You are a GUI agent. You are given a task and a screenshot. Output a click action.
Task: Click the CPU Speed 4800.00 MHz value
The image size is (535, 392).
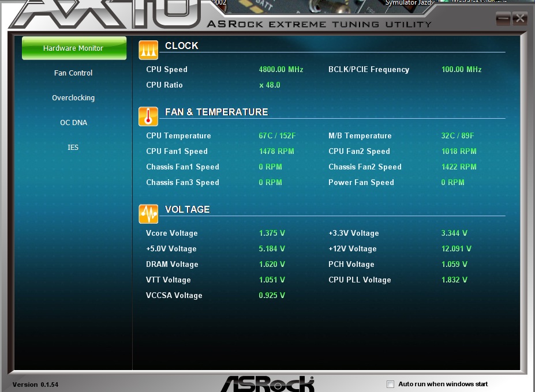(x=280, y=70)
